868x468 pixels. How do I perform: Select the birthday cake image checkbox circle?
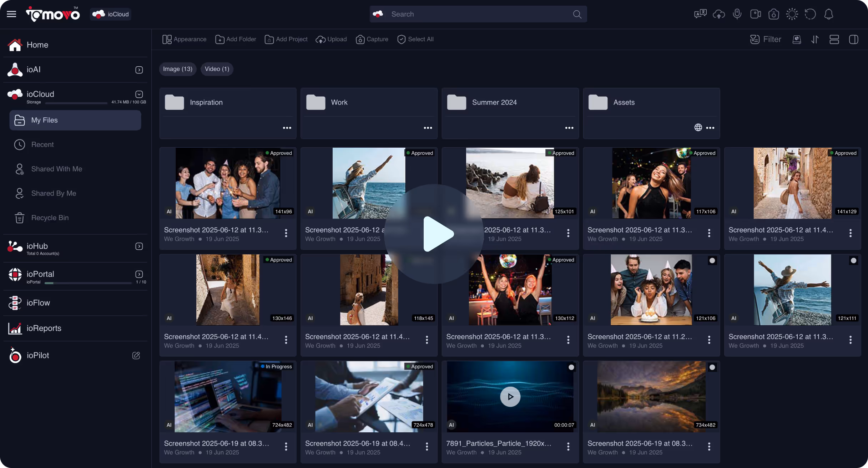[712, 260]
